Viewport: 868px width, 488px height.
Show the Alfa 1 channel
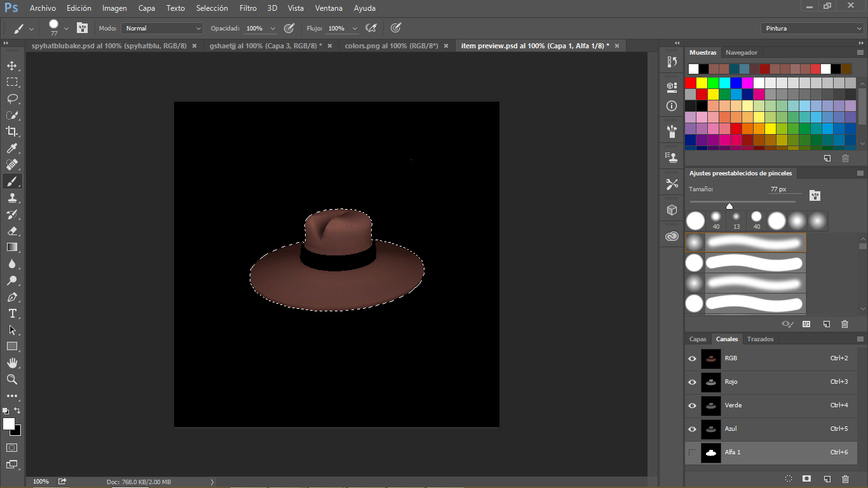(692, 452)
